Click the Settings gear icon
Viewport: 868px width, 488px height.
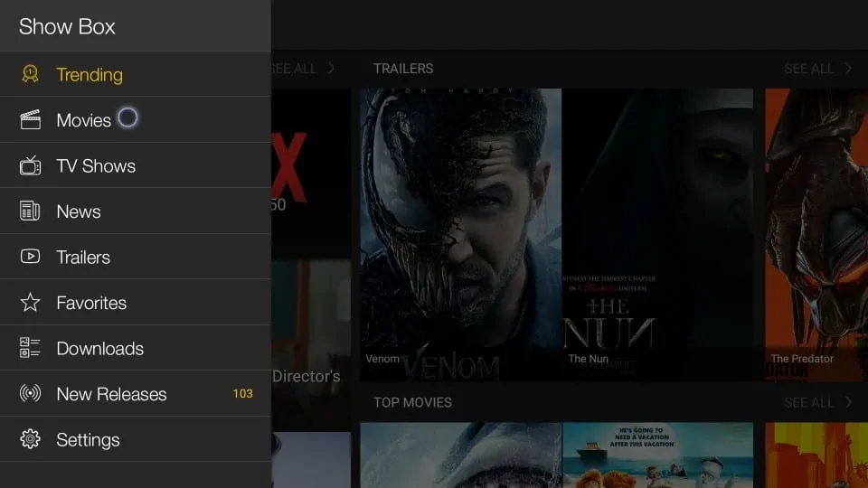30,439
